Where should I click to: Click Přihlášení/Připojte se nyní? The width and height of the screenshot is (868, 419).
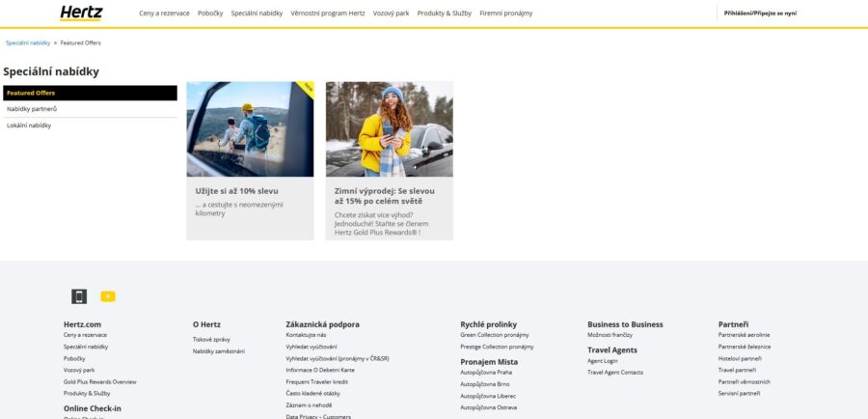[x=760, y=14]
